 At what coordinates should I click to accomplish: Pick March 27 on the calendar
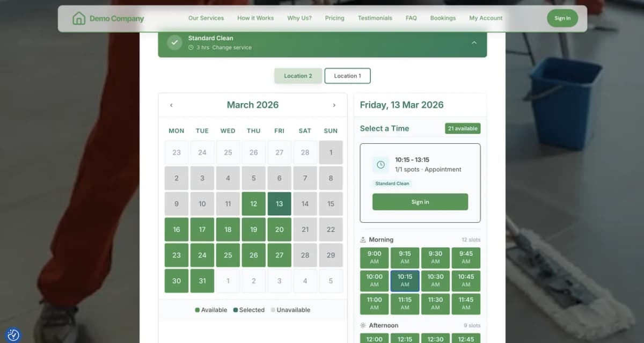click(279, 255)
